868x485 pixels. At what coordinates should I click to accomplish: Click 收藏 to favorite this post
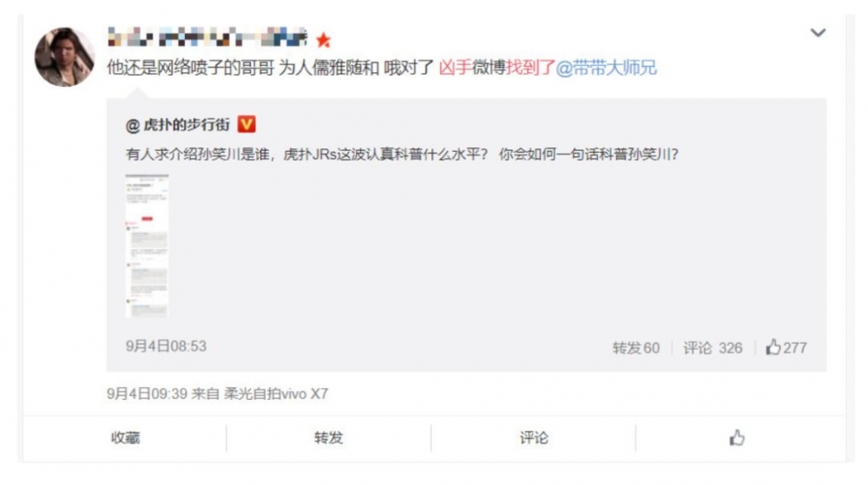(x=125, y=438)
